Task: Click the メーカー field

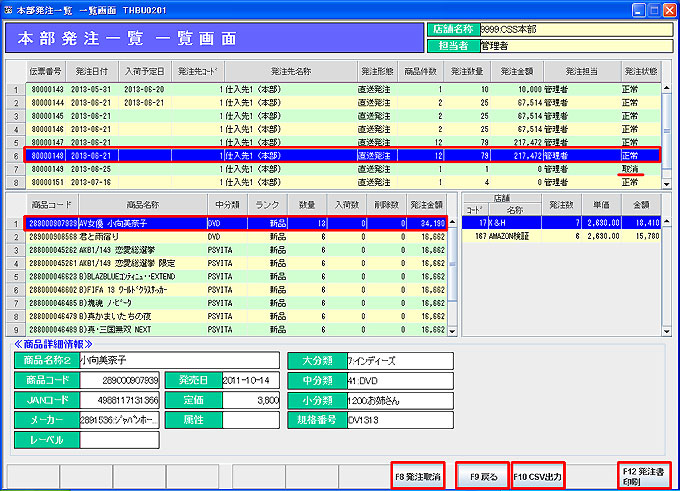Action: click(120, 420)
